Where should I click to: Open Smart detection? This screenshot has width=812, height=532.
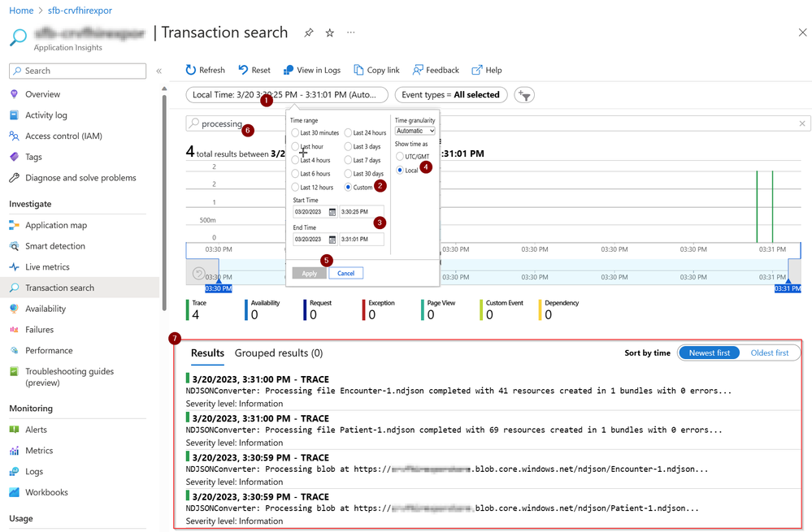(55, 246)
